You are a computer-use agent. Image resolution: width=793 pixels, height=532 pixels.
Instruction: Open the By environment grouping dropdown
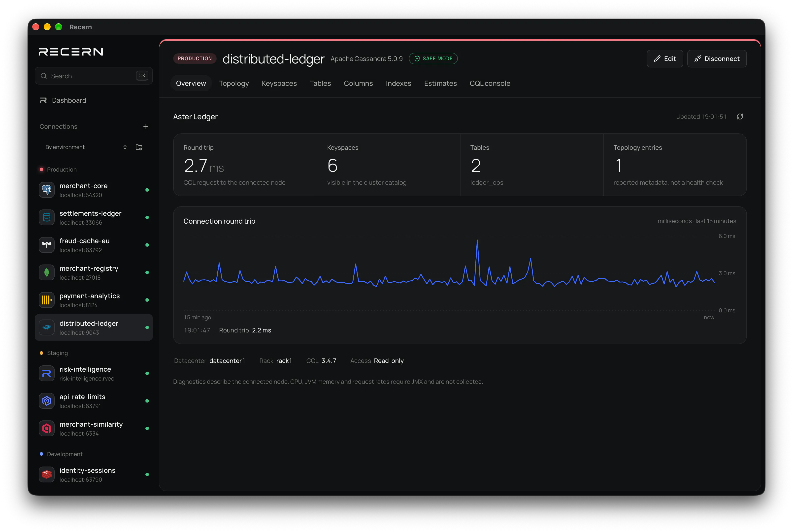point(86,147)
